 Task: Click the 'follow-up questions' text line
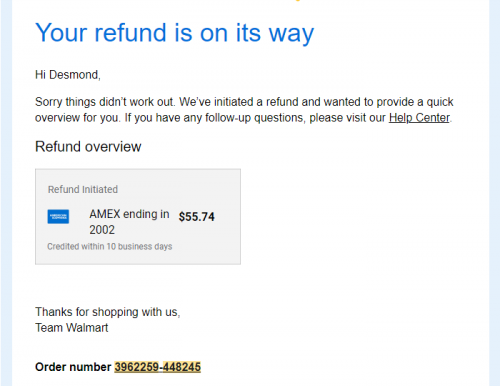[243, 118]
